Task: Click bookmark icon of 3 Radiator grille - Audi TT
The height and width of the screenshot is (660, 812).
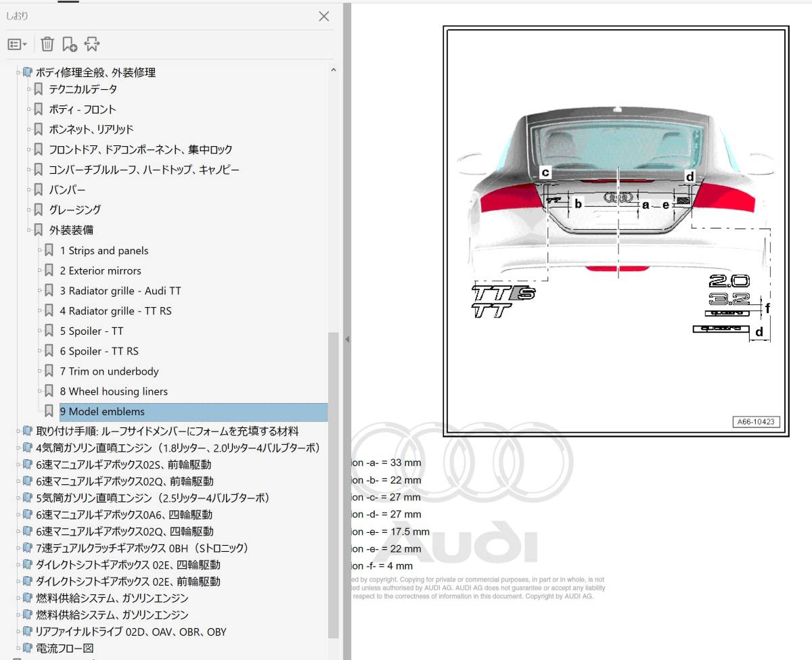Action: (x=49, y=291)
